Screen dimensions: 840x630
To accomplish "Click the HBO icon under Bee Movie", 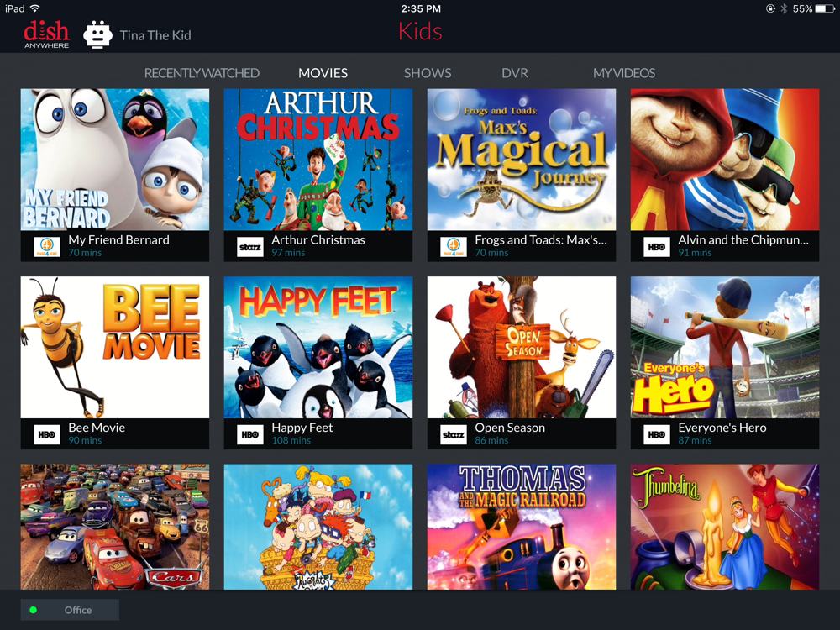I will pyautogui.click(x=46, y=434).
